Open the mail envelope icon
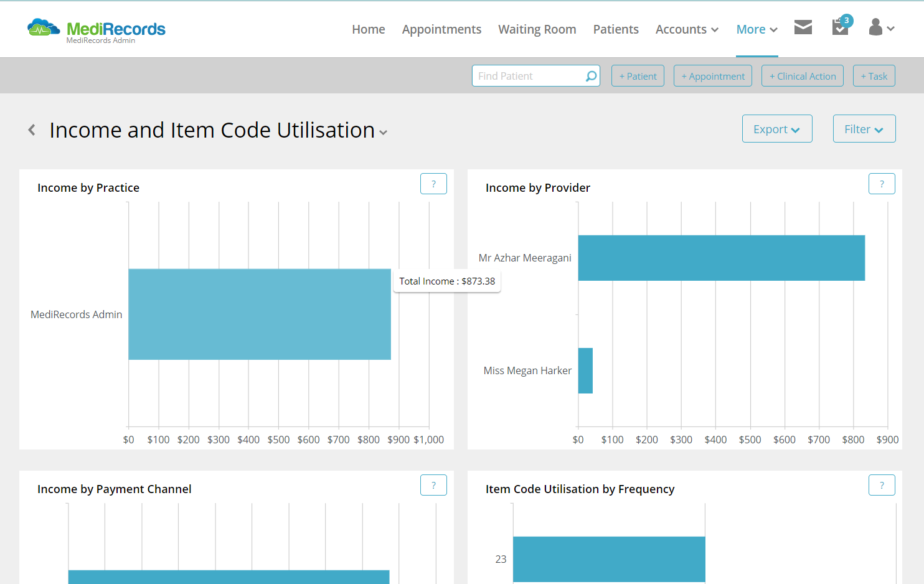924x584 pixels. (x=803, y=27)
